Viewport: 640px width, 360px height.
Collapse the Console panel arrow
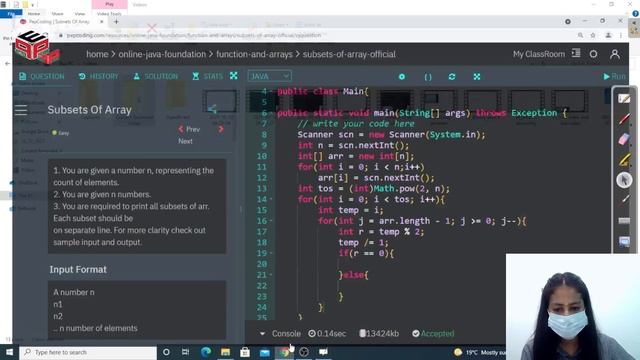pos(262,333)
